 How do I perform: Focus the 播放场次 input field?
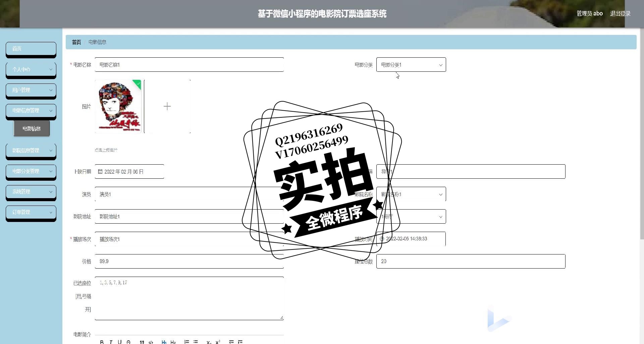point(189,239)
